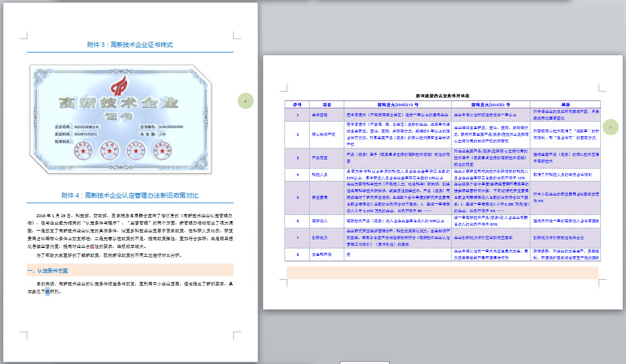Click the 序号 table header cell
The width and height of the screenshot is (626, 364).
coord(297,105)
